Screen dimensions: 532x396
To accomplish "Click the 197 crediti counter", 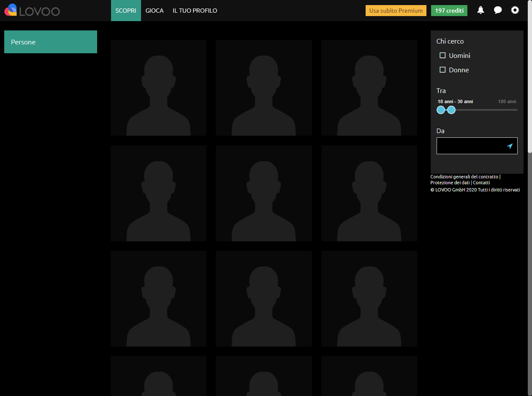I will (x=449, y=10).
